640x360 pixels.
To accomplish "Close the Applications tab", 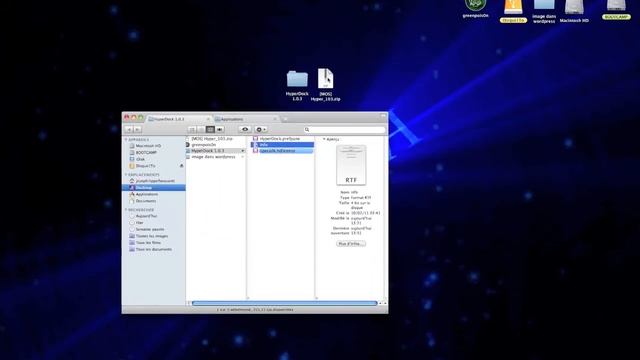I will pos(275,119).
